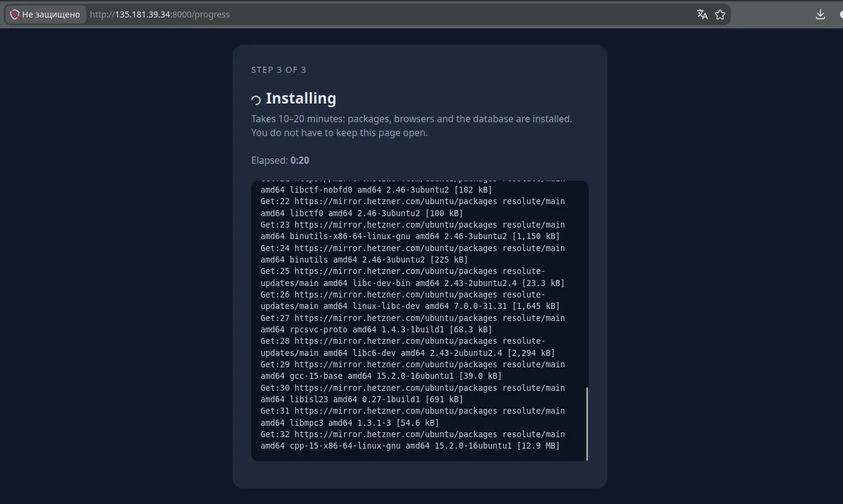Click the Installing spinner icon
843x504 pixels.
(x=256, y=99)
